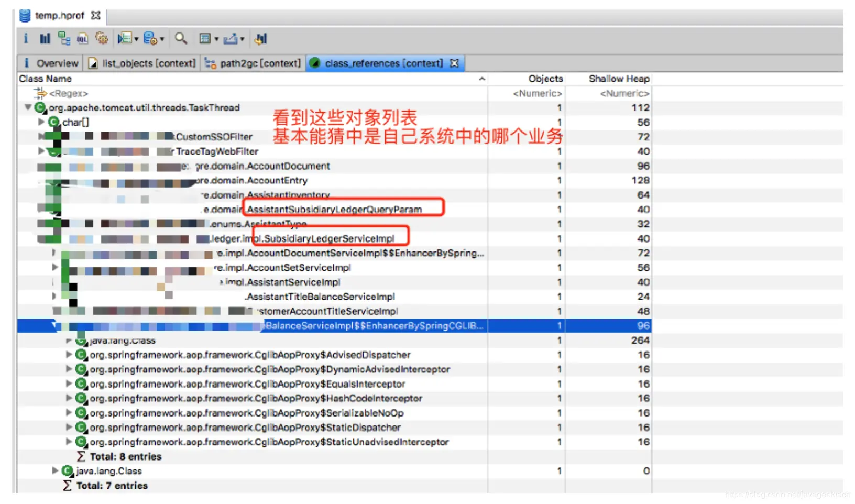855x504 pixels.
Task: Click class icon of bottom java.lang.Class row
Action: pos(67,471)
